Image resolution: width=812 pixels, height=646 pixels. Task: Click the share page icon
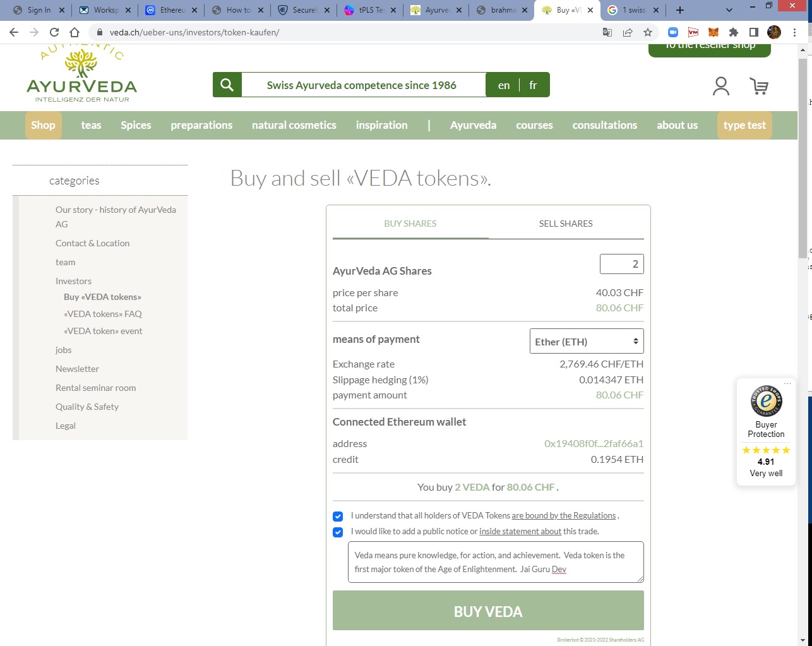click(628, 32)
